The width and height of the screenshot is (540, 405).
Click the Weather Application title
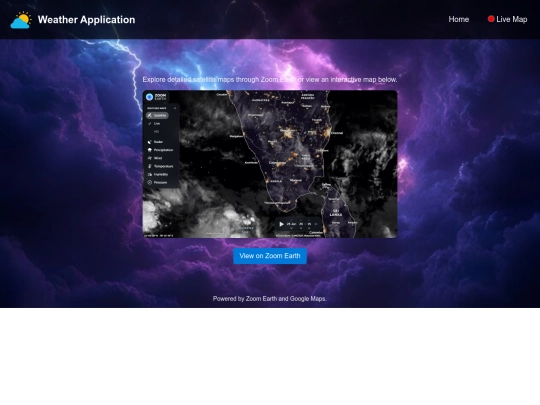[86, 20]
